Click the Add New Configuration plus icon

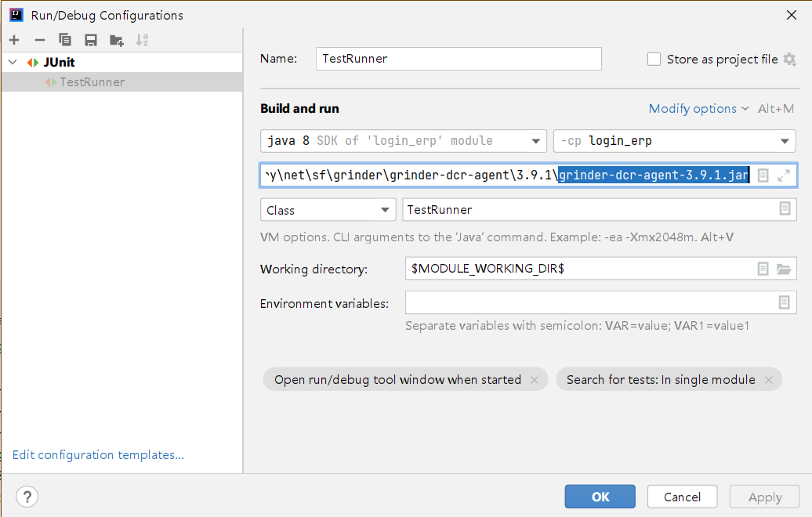click(x=14, y=40)
